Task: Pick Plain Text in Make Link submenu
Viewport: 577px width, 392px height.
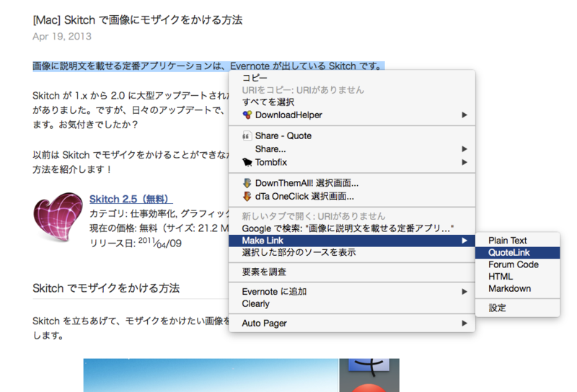Action: (x=517, y=241)
